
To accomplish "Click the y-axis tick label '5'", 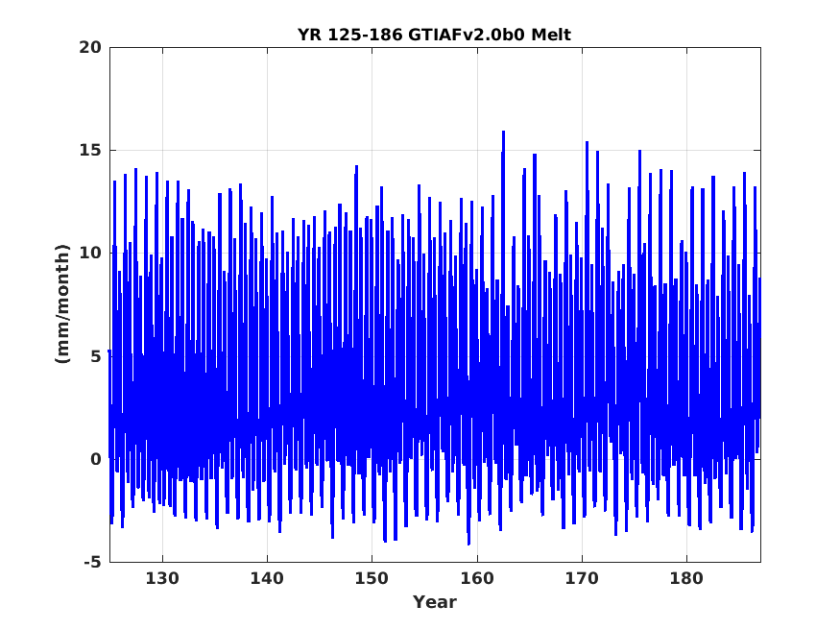I will [96, 356].
